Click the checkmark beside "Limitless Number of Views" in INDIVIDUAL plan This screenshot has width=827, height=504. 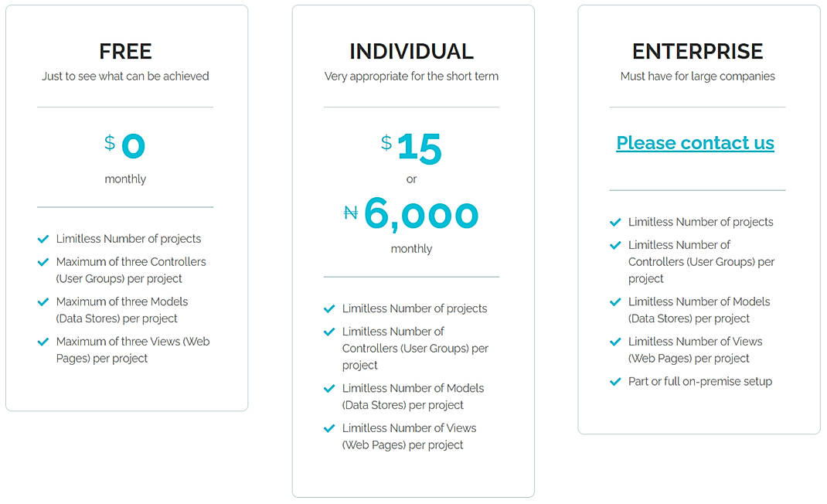point(330,428)
